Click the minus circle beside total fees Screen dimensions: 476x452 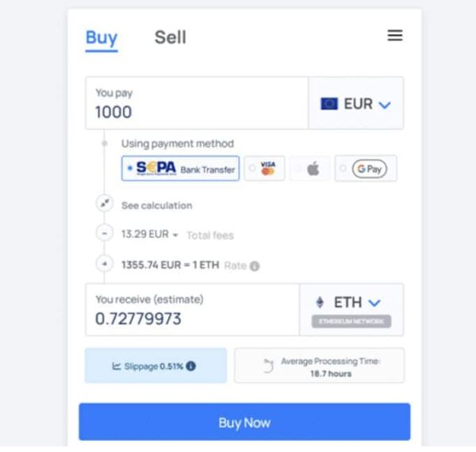[x=105, y=233]
